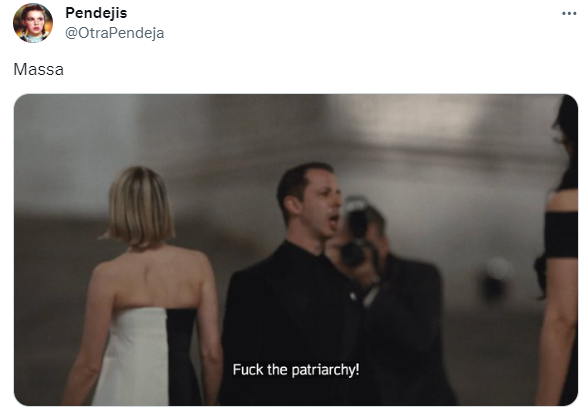587x420 pixels.
Task: Click the black sleeve on the right woman's arm
Action: 560,234
